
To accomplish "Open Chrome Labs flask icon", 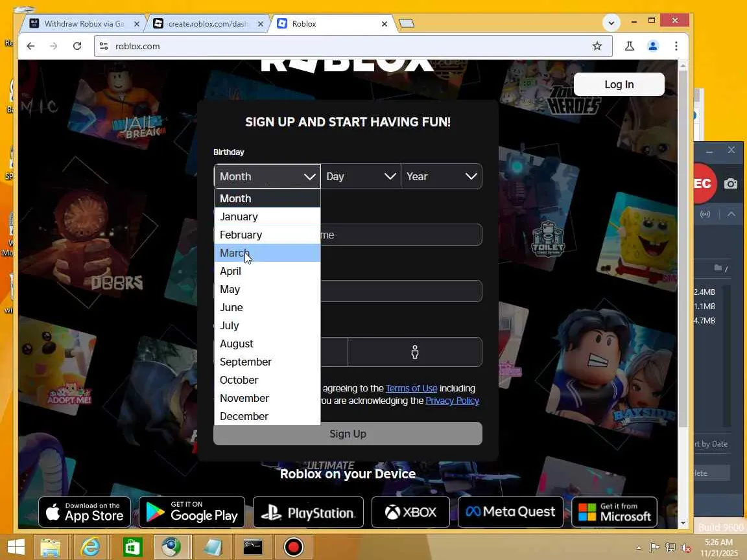I will point(630,46).
